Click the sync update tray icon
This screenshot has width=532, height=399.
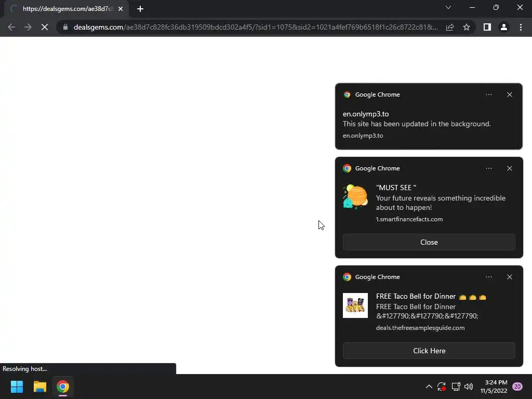click(x=442, y=387)
